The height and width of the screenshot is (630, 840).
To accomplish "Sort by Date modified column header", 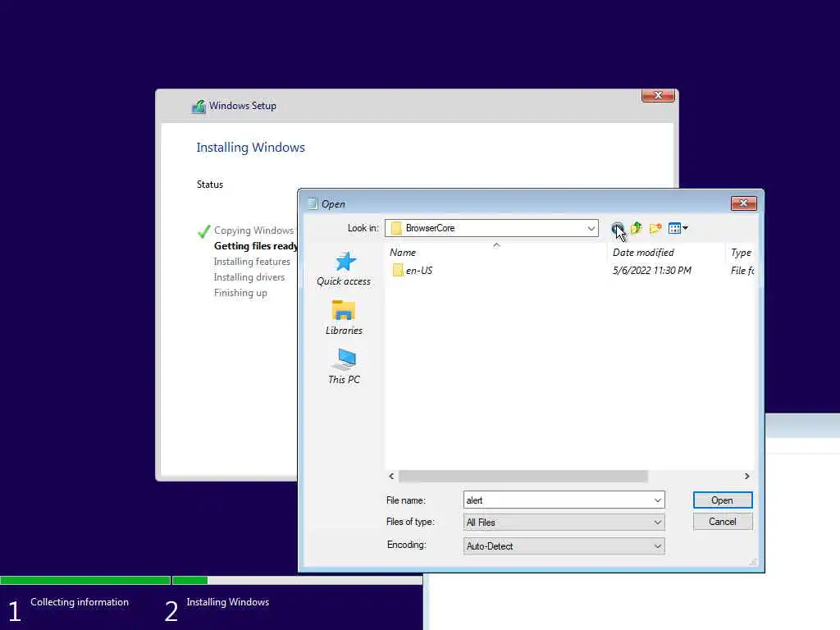I will 667,253.
